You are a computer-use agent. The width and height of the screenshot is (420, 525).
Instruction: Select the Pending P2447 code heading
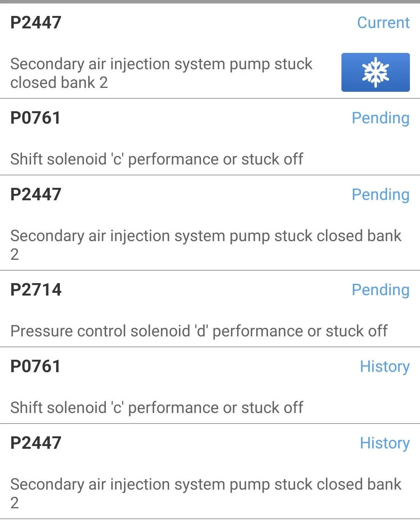[x=36, y=194]
